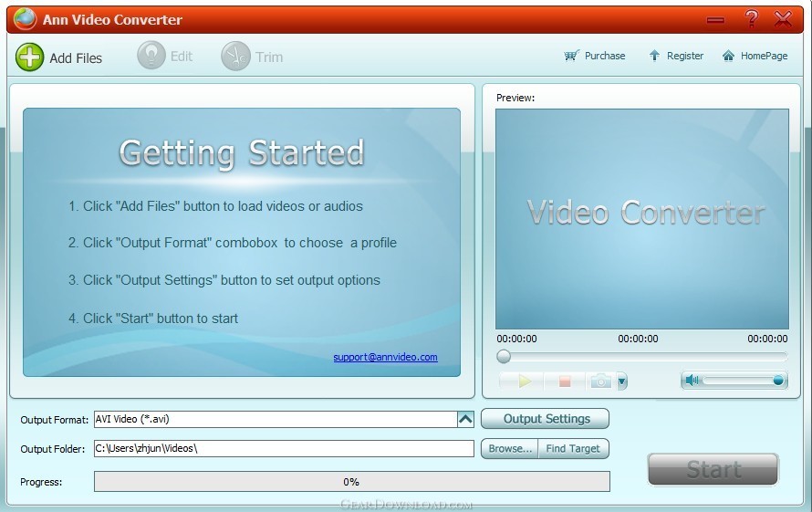Image resolution: width=812 pixels, height=512 pixels.
Task: Click the 0% progress bar
Action: coord(351,481)
